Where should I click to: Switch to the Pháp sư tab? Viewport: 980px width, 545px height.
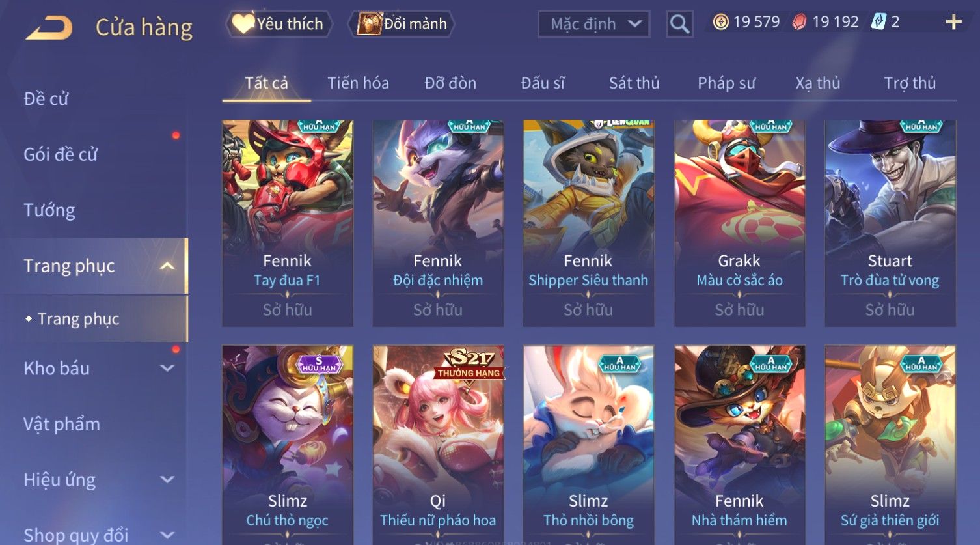point(726,83)
